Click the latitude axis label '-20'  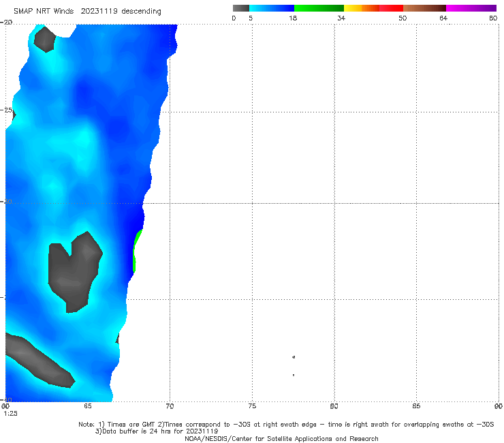point(6,22)
